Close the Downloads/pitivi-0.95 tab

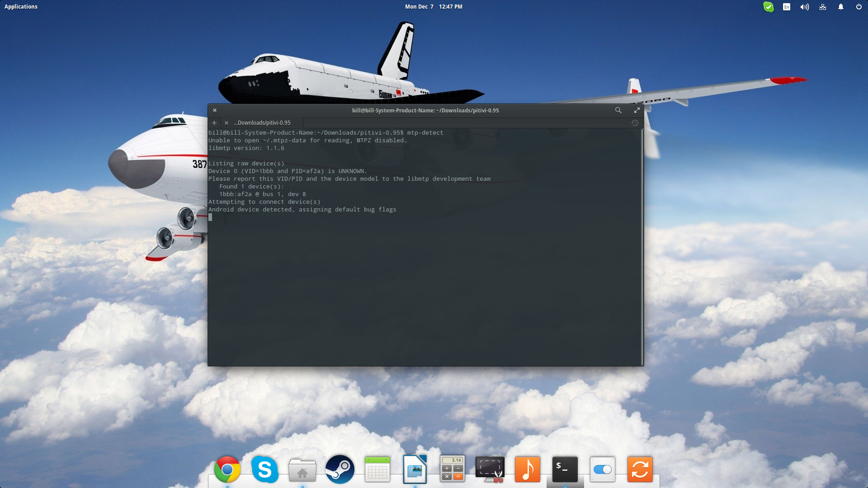[x=226, y=123]
